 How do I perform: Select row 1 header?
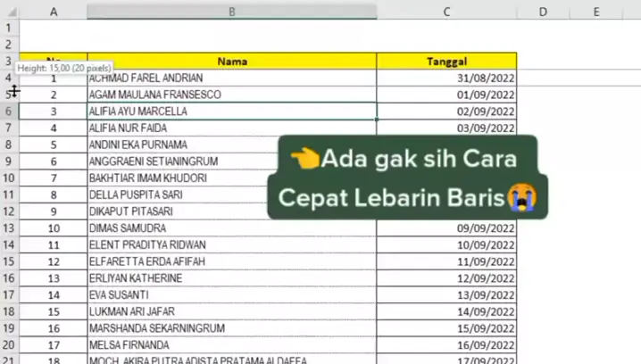point(8,28)
